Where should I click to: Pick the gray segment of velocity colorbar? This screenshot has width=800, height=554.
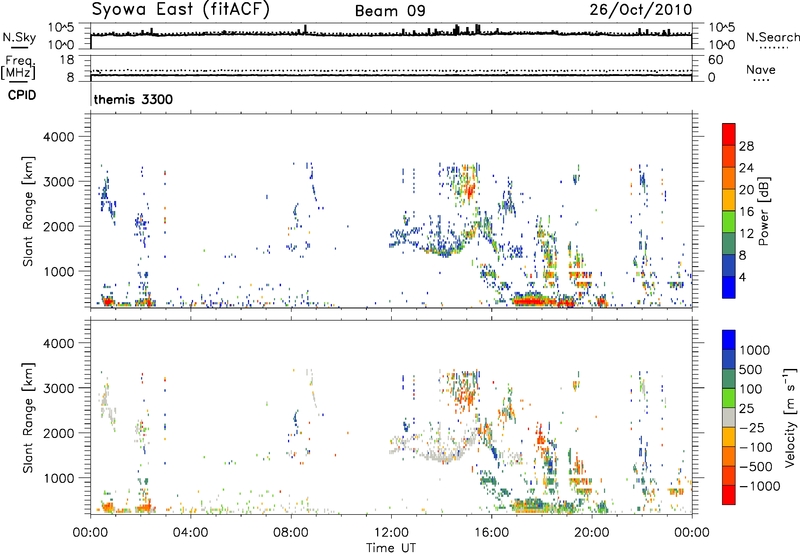point(729,417)
